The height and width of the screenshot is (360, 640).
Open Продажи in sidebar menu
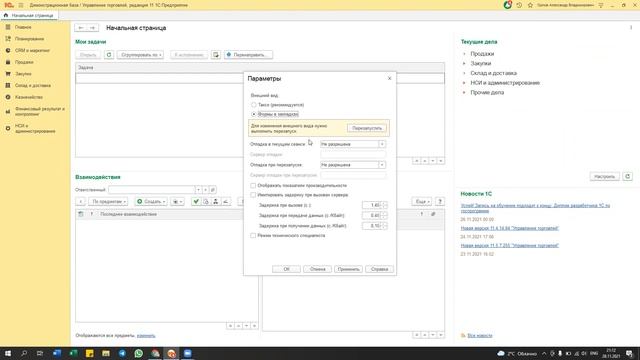[24, 62]
